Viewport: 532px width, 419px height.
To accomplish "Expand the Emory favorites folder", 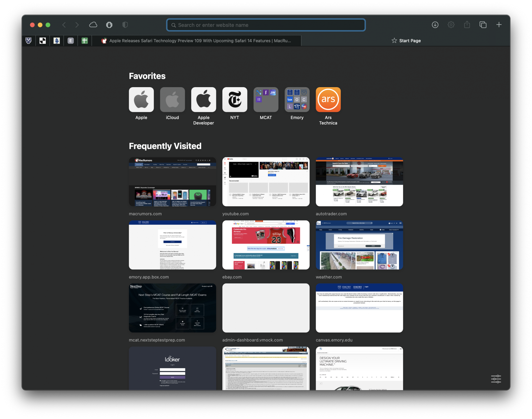I will [x=297, y=100].
